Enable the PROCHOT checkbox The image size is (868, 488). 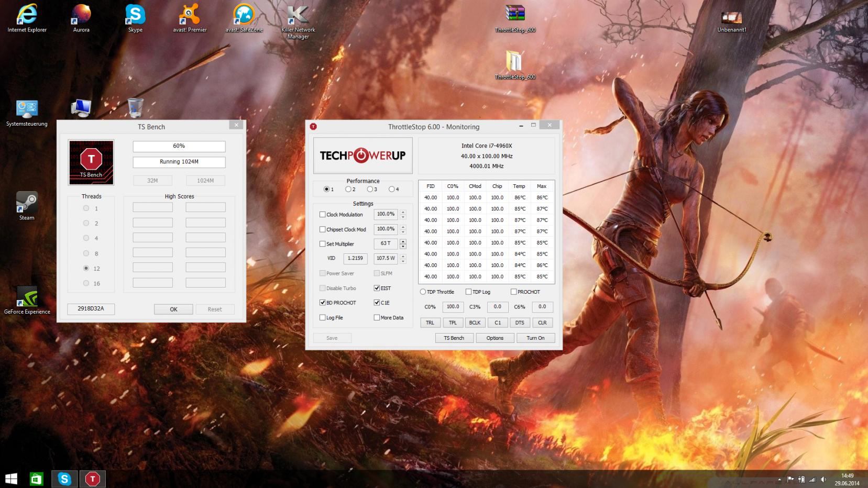click(513, 292)
